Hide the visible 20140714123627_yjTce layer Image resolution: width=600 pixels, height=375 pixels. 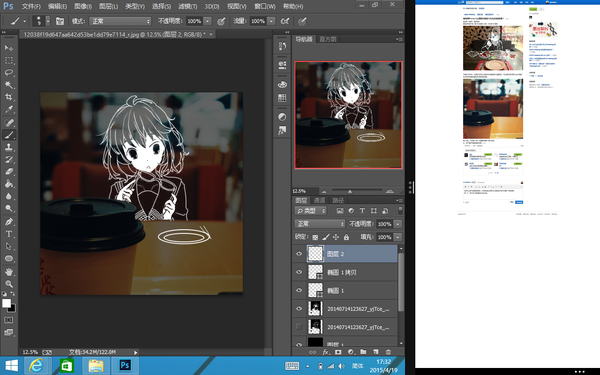click(x=299, y=309)
